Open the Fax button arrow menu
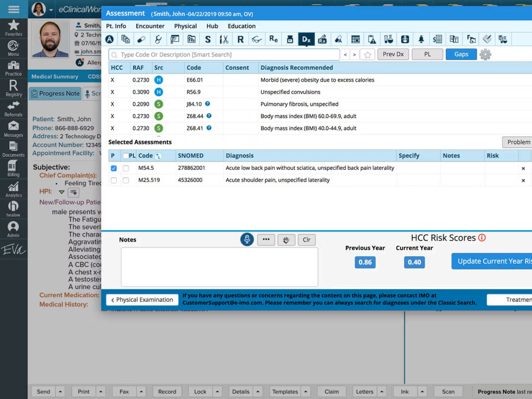Viewport: 532px width, 399px height. click(142, 392)
